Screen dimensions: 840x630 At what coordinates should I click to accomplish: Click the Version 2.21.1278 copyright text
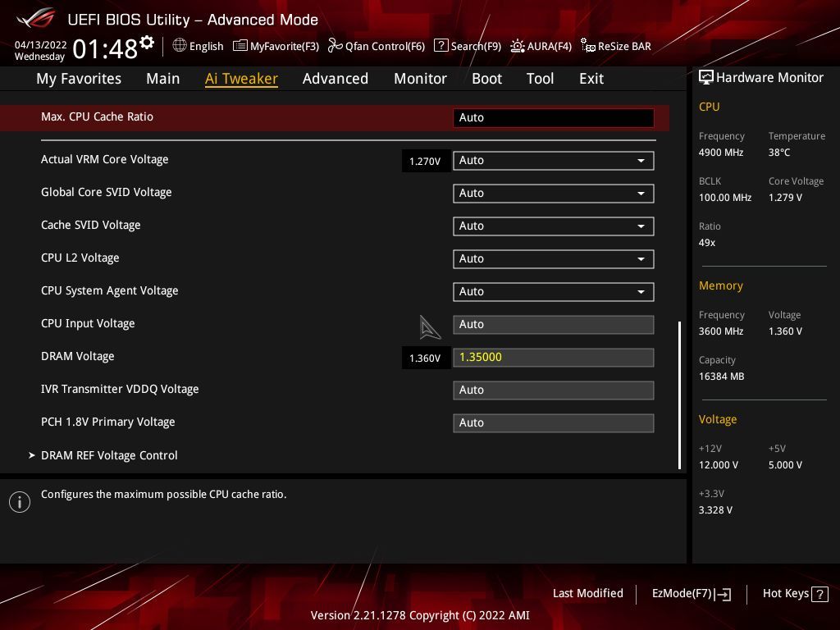click(x=420, y=615)
